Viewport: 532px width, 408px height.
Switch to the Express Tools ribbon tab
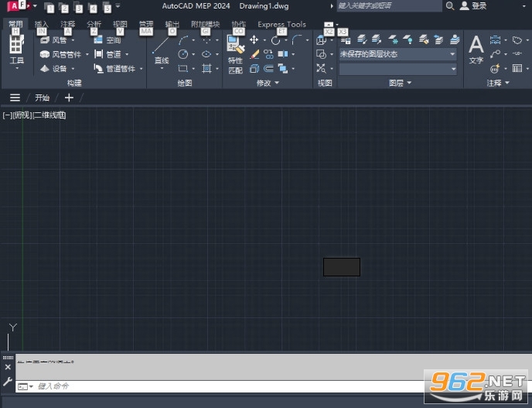[281, 24]
